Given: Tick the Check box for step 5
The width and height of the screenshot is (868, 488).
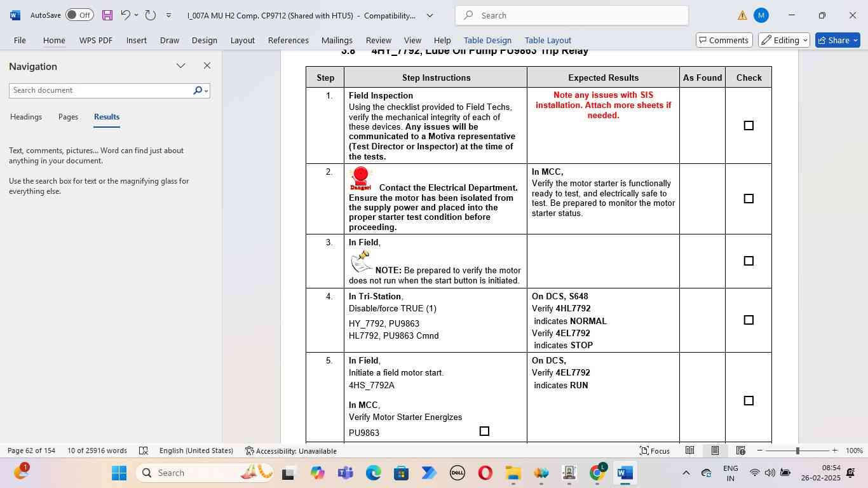Looking at the screenshot, I should (749, 401).
